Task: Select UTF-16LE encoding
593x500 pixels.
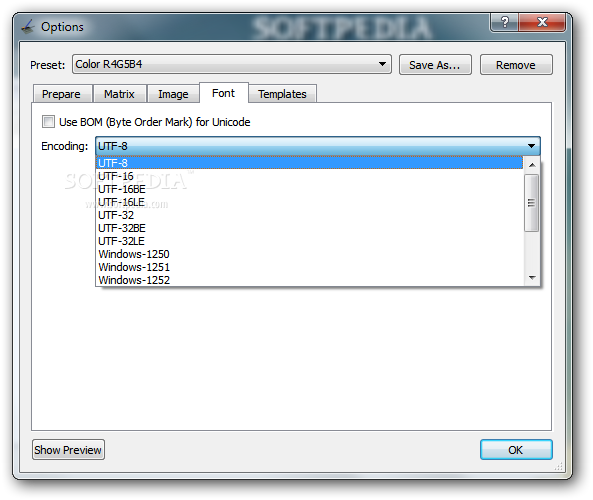Action: pos(309,202)
